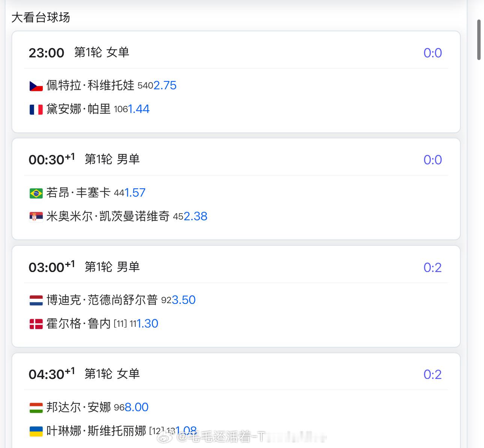Screen dimensions: 484x448
Task: Select odds 1.44 for 黛安娜·帕里
Action: [139, 109]
